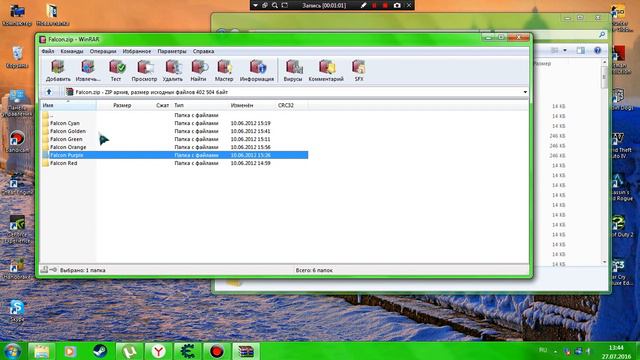Viewport: 640px width, 360px height.
Task: Click the date 10.06.2012 15:41 cell
Action: [x=250, y=131]
